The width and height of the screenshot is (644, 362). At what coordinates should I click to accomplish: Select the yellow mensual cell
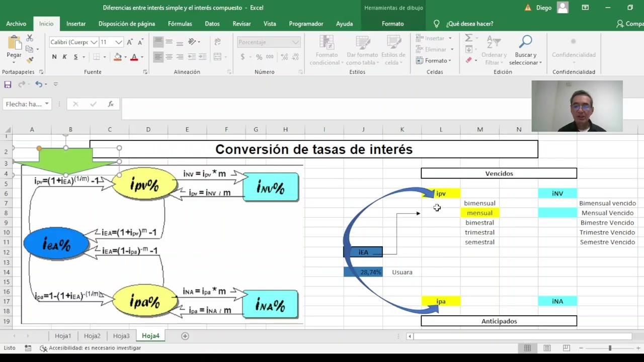point(479,213)
